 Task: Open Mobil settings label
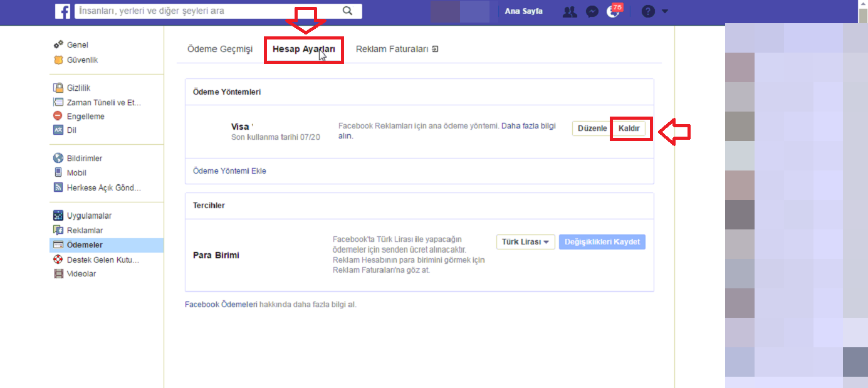coord(76,172)
